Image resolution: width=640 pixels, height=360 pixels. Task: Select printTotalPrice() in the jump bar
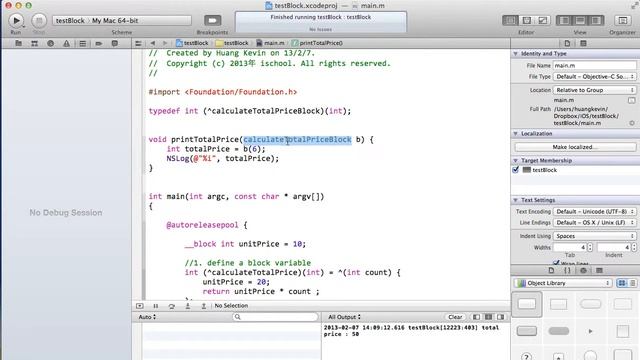click(x=317, y=43)
